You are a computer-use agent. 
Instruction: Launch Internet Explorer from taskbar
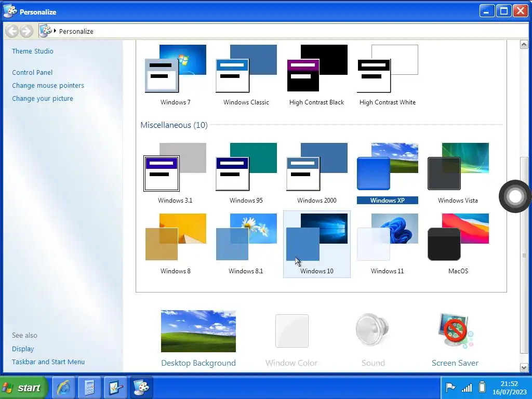63,387
